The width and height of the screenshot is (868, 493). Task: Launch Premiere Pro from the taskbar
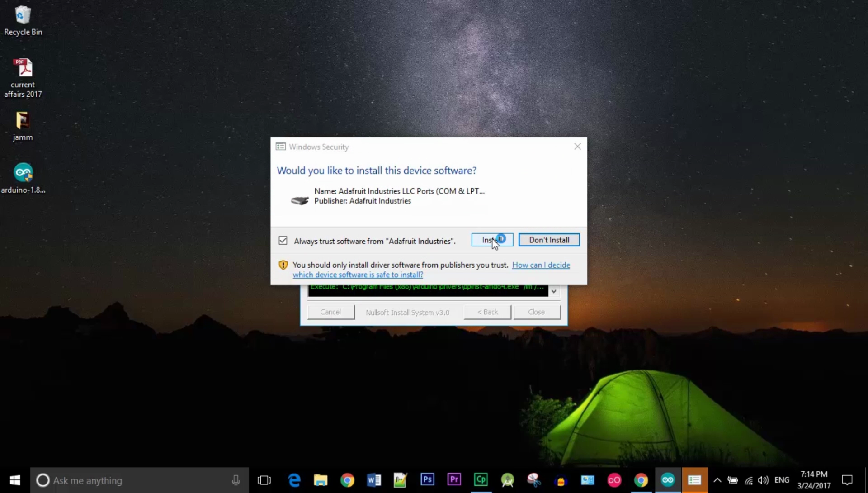(454, 479)
